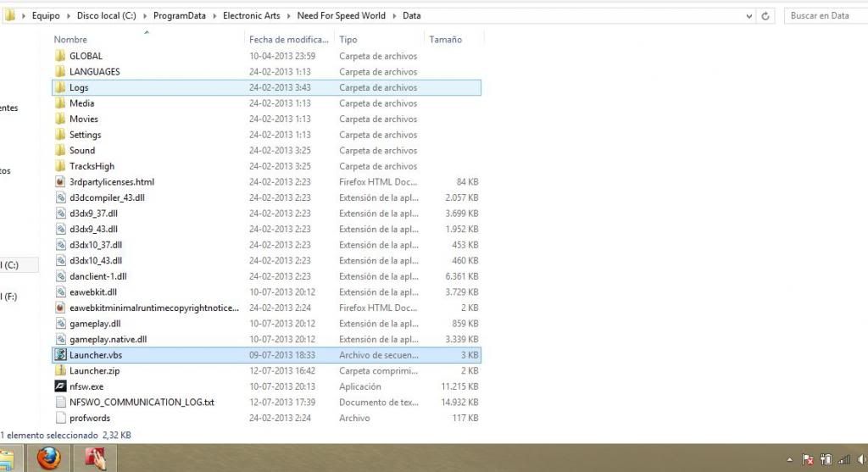The width and height of the screenshot is (868, 472).
Task: Go to Disco local (C:) in address bar
Action: pyautogui.click(x=106, y=16)
